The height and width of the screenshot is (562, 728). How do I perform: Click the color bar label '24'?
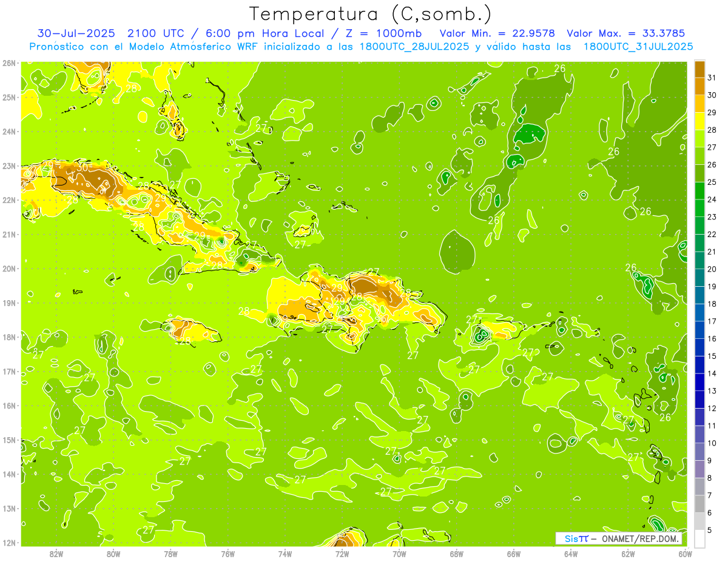(712, 199)
